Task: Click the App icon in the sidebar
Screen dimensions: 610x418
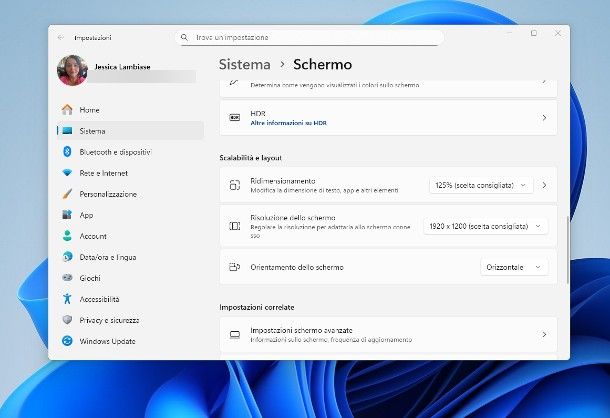Action: click(x=67, y=215)
